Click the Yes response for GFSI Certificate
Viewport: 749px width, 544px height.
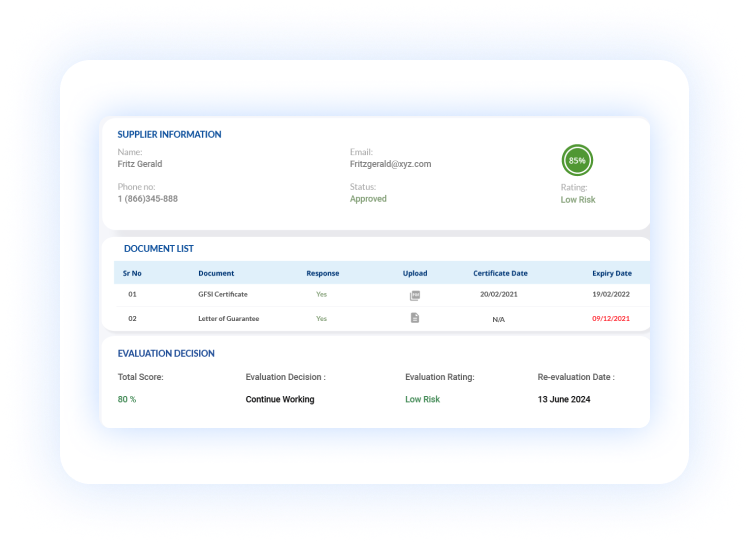[x=321, y=294]
